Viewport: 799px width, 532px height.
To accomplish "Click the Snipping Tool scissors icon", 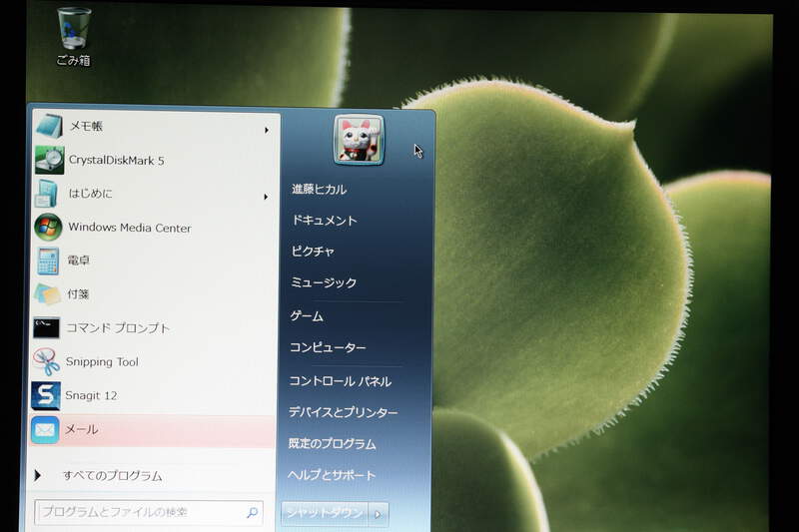I will click(x=46, y=361).
